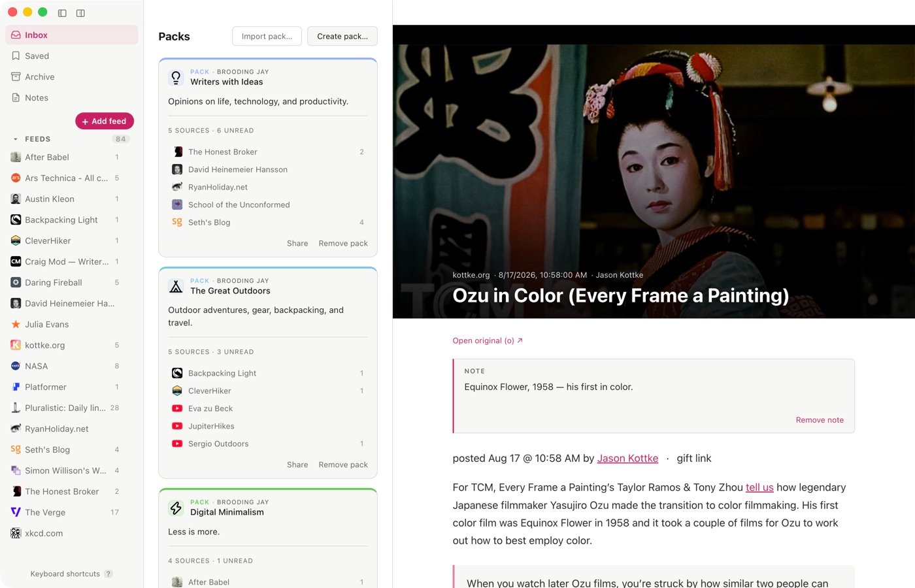The width and height of the screenshot is (915, 588).
Task: Click the Digital Minimalism lightning icon
Action: coord(176,508)
